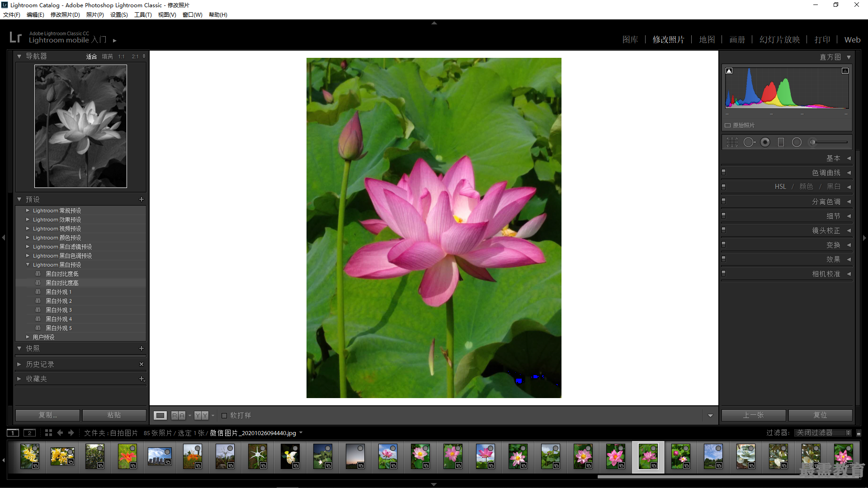Collapse the 直方图 histogram panel

click(x=849, y=57)
